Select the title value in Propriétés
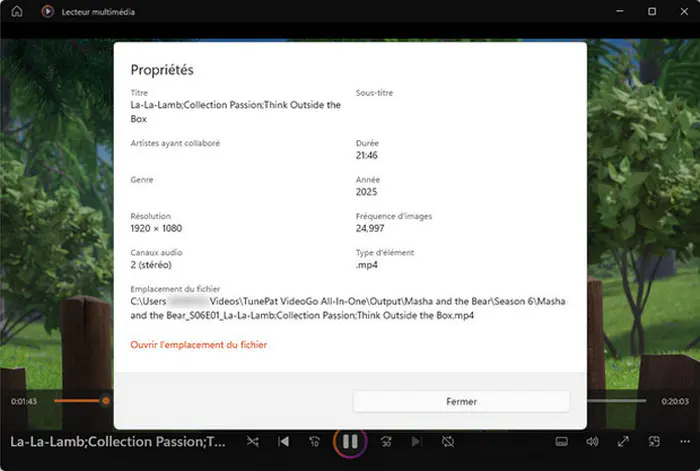 (x=236, y=112)
